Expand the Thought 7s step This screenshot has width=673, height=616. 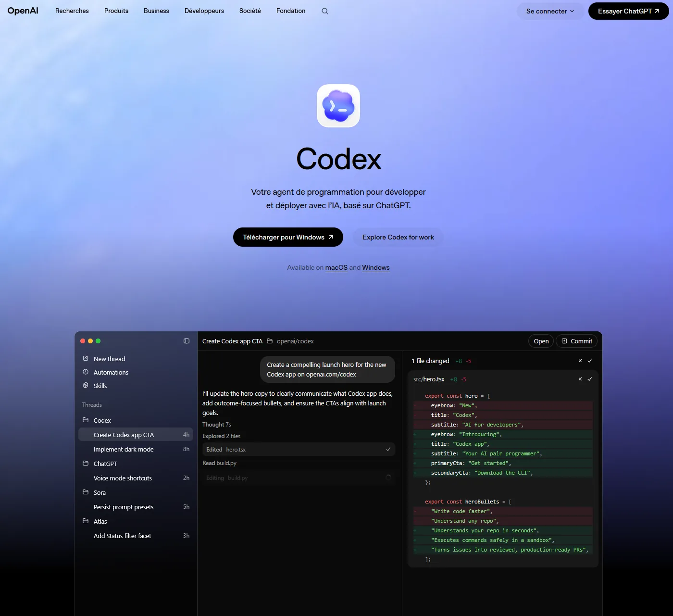pos(217,425)
